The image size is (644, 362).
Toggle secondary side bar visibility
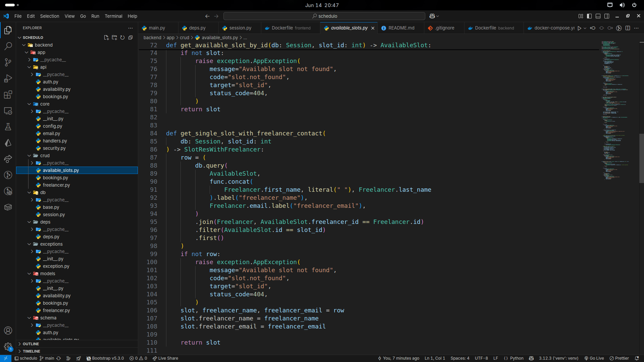[x=607, y=16]
